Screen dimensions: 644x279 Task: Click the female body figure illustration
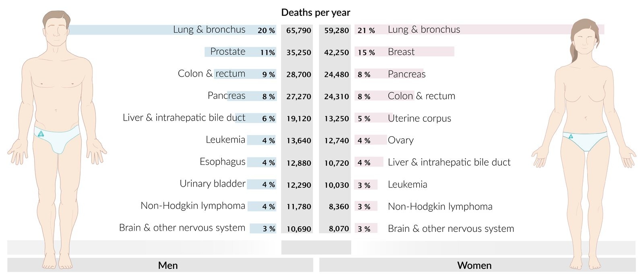tap(584, 101)
